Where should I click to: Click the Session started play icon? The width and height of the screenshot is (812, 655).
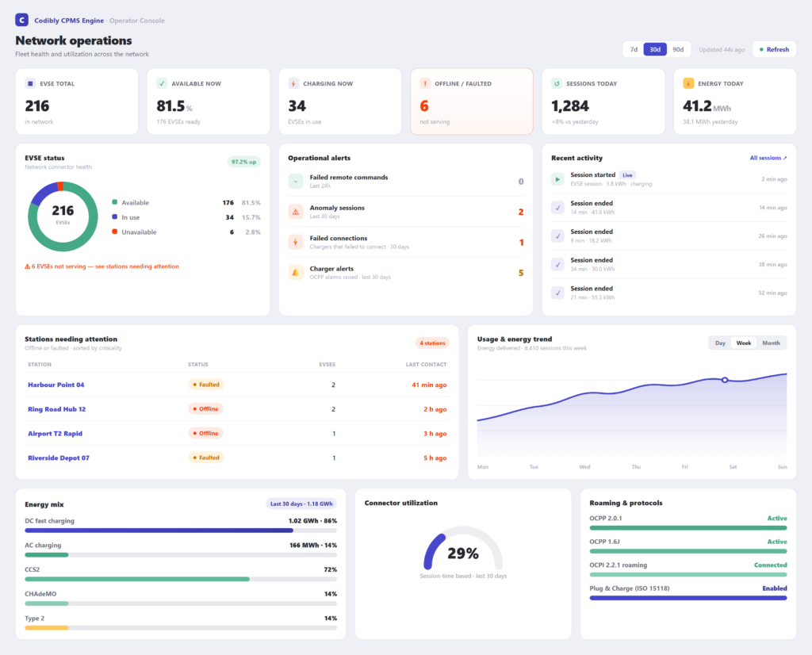[557, 179]
